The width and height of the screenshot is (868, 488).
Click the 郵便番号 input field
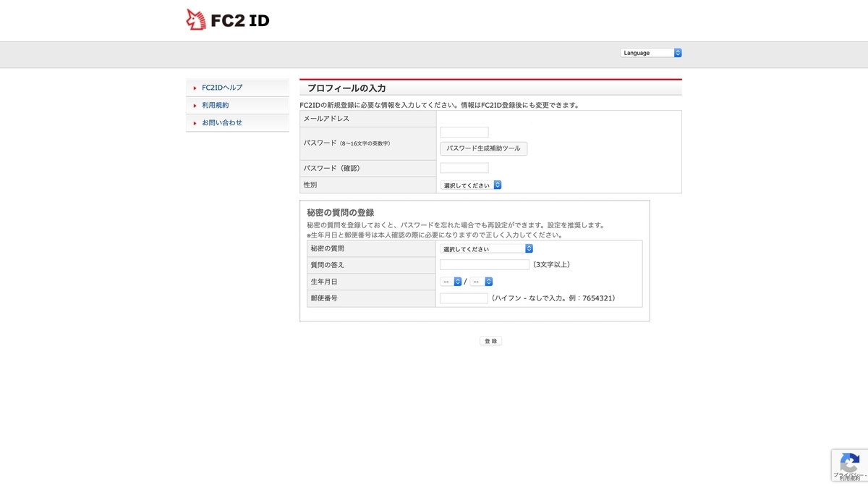464,298
